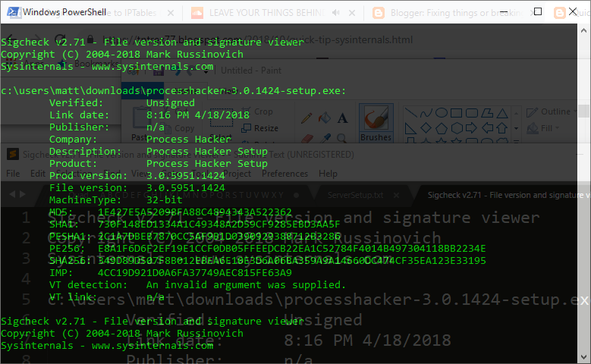Select the Color picker eyedropper in Paint

coord(325,138)
